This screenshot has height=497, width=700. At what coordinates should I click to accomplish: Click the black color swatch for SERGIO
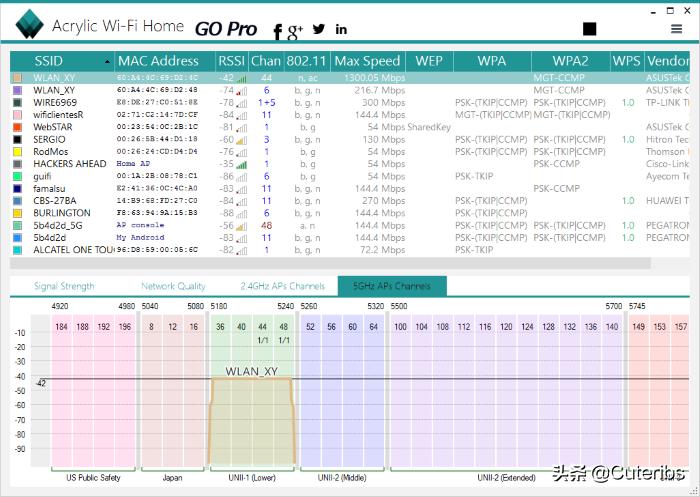17,140
